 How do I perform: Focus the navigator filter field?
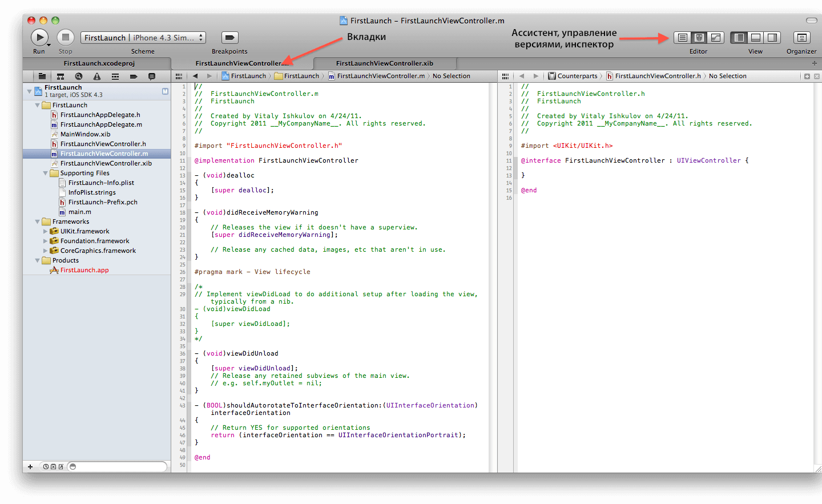click(x=118, y=467)
